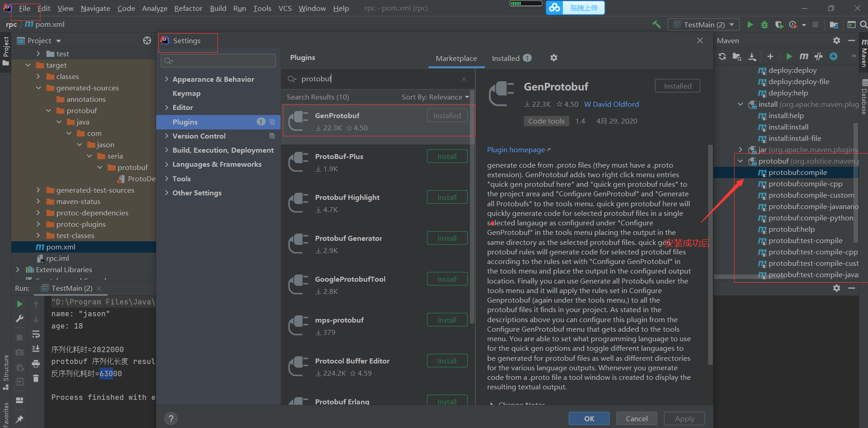Click Maven Add Project plus icon
Viewport: 868px width, 428px height.
click(770, 56)
